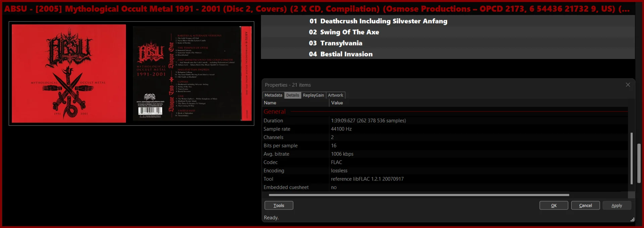The height and width of the screenshot is (228, 644).
Task: Click the reference libFLAC 1.2.1 value
Action: click(367, 179)
